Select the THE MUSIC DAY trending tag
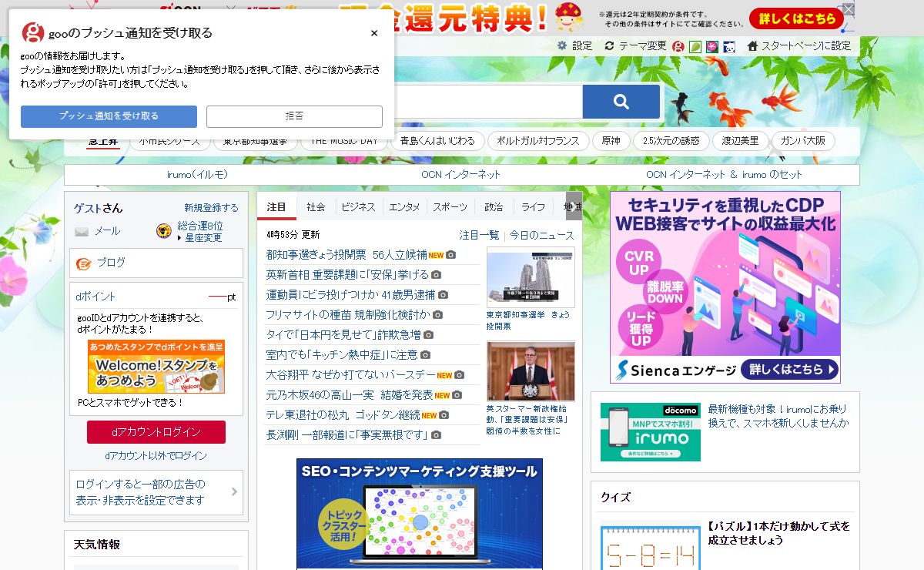 (343, 141)
